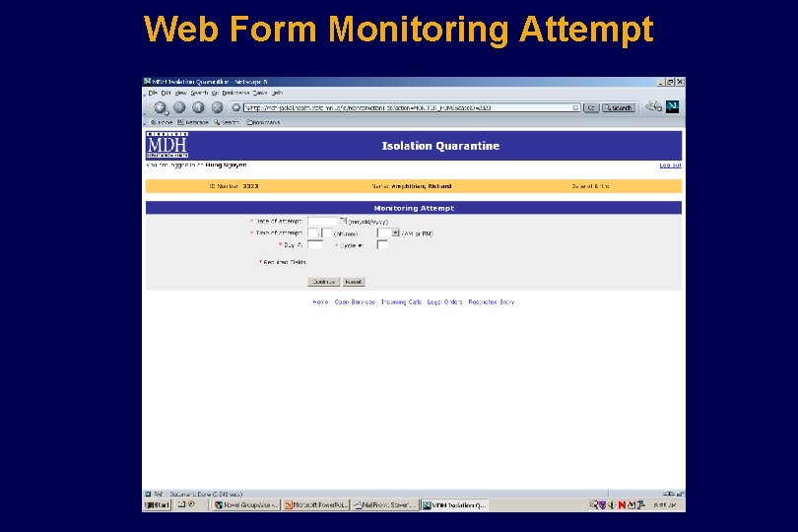Click the ID Number 2323 text
This screenshot has height=532, width=798.
[x=234, y=186]
